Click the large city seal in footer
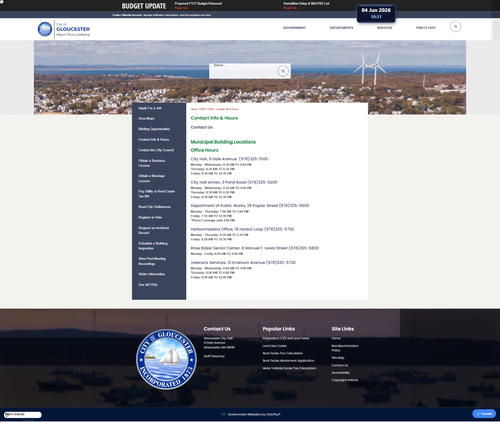This screenshot has width=500, height=422. pos(166,359)
